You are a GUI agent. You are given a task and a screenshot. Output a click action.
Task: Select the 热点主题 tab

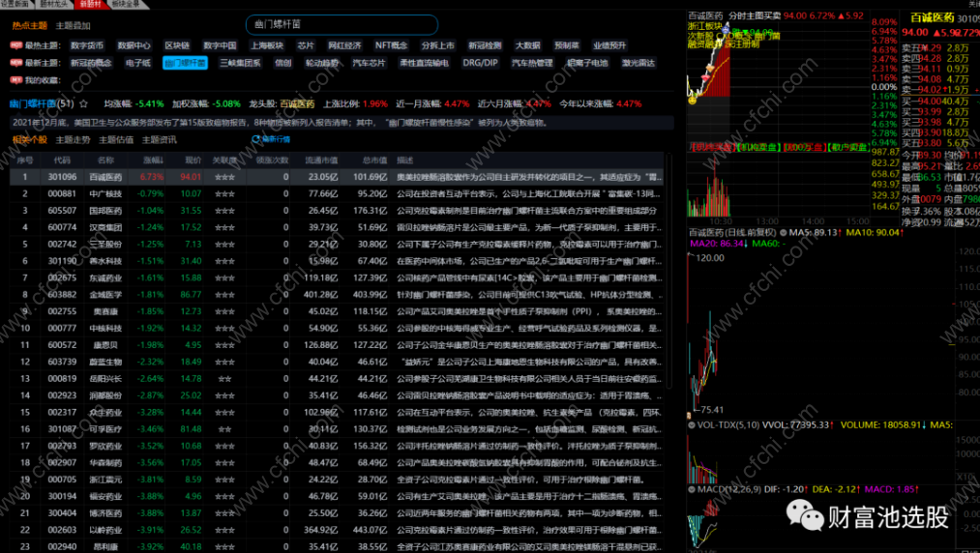[x=29, y=25]
